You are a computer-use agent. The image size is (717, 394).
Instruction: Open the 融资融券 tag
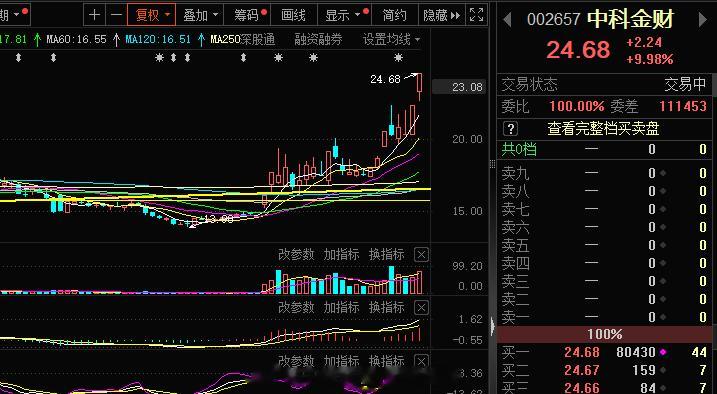coord(318,40)
